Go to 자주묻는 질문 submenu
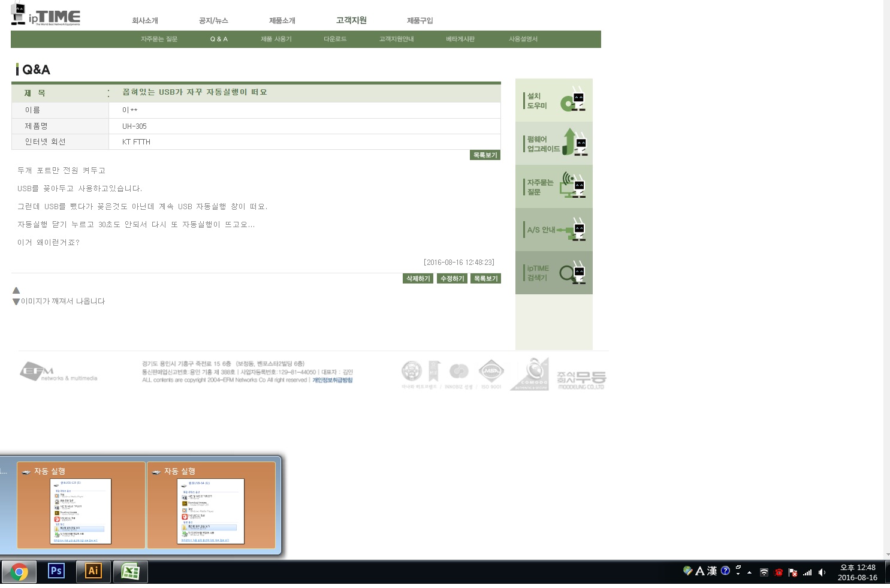890x588 pixels. pos(159,39)
